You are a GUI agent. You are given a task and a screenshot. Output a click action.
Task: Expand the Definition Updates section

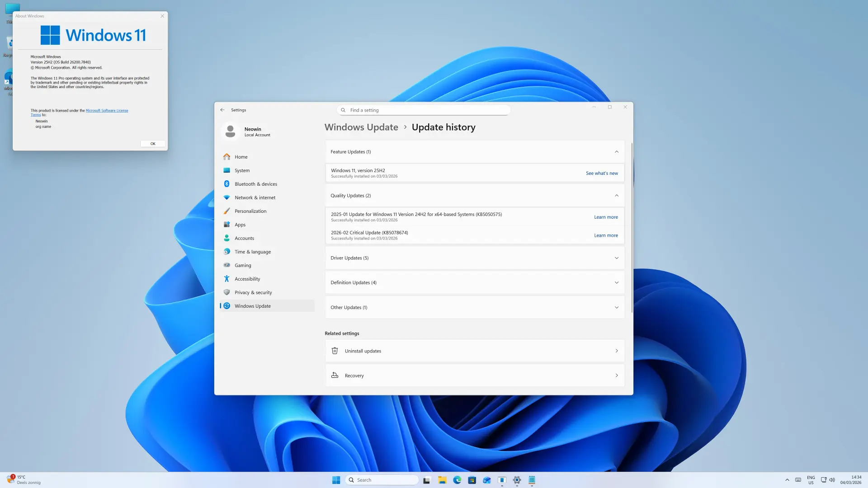(616, 282)
